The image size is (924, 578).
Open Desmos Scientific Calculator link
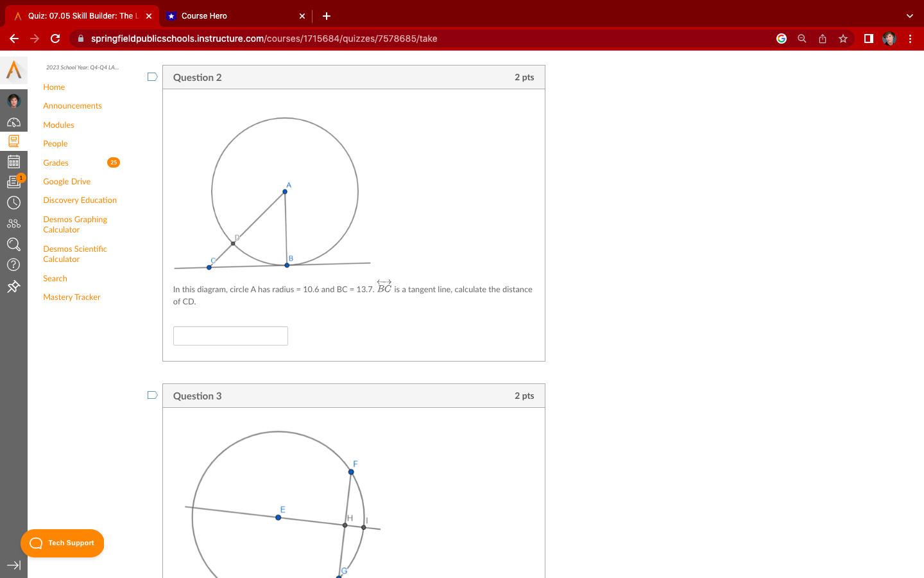click(75, 254)
